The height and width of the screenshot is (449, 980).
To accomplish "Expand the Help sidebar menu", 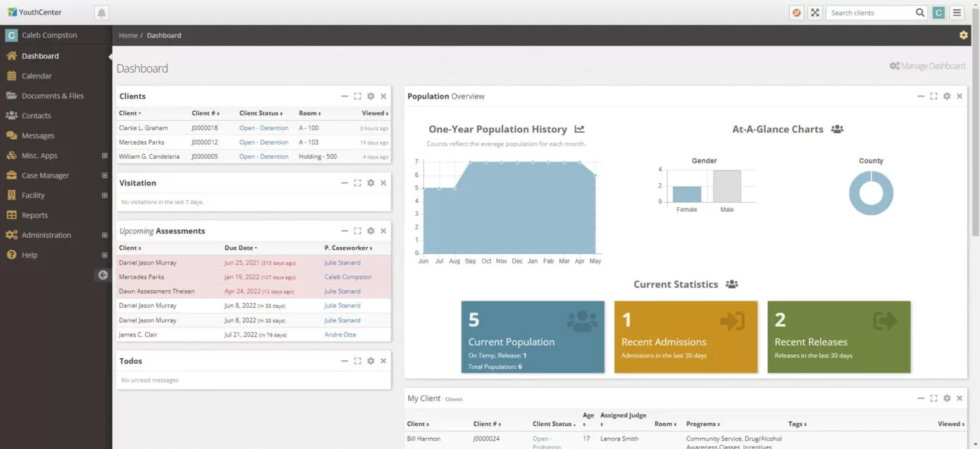I will point(104,255).
